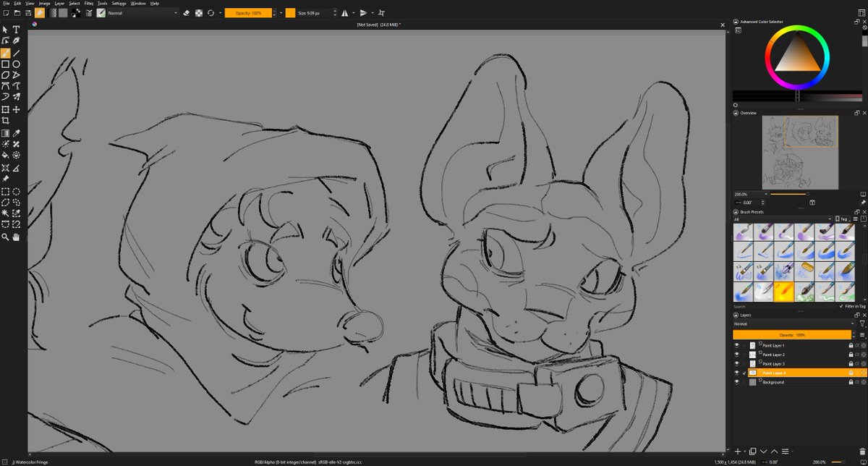Open the Settings menu
The image size is (868, 466).
[x=119, y=3]
